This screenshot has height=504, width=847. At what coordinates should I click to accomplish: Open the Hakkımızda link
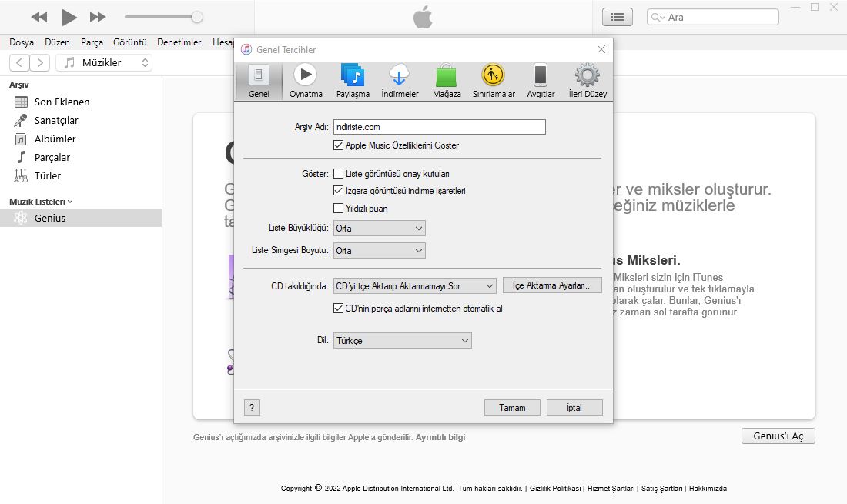click(708, 489)
